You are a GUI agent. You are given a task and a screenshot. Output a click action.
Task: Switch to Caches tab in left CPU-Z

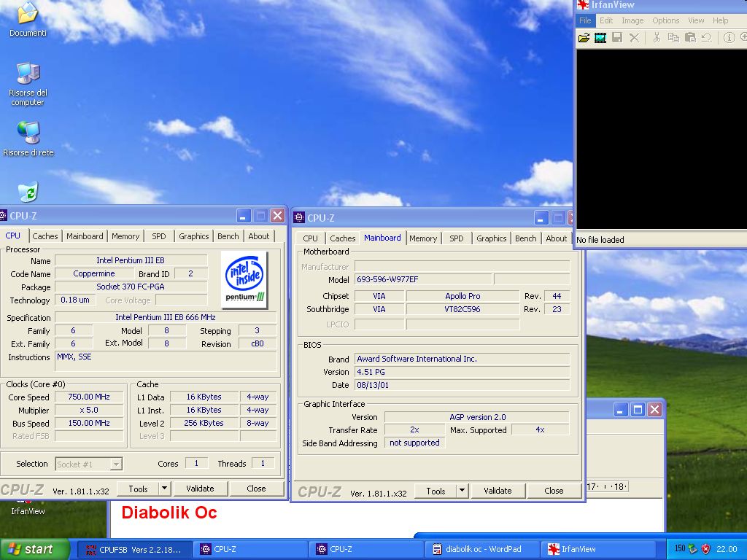point(44,236)
